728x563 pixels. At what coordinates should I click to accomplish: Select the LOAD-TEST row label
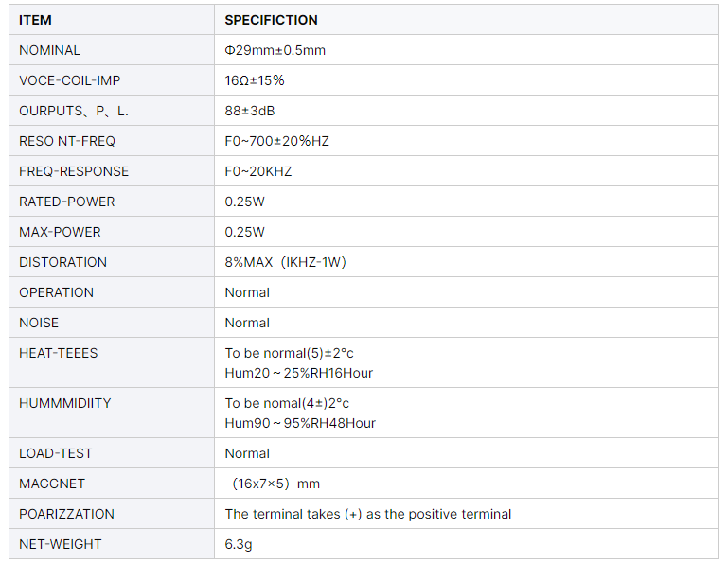pos(56,453)
